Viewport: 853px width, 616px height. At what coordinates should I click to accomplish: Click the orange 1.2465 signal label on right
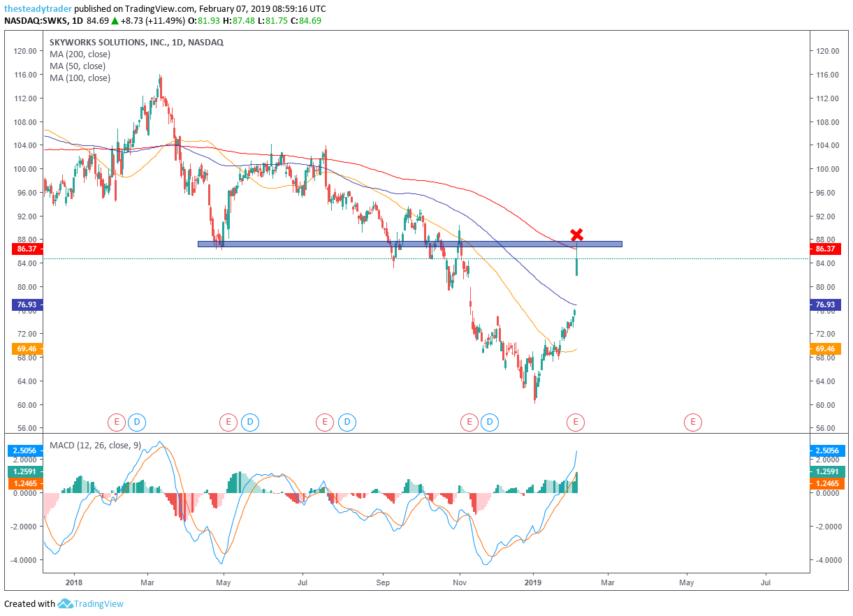[x=826, y=483]
